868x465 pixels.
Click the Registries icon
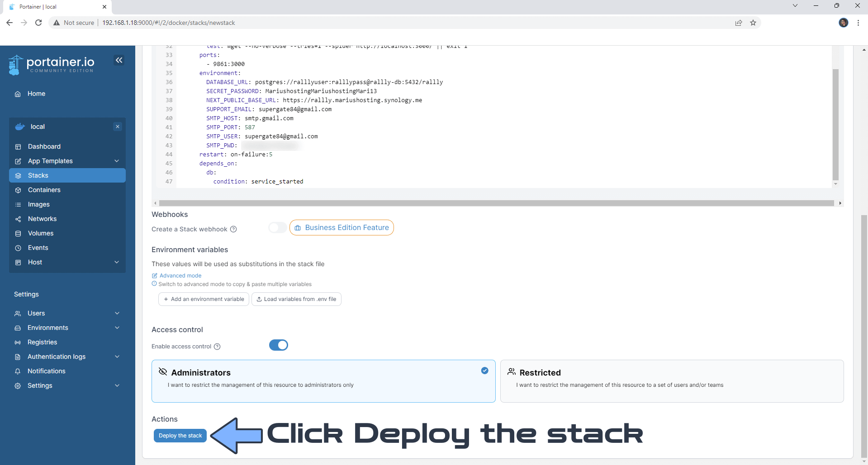pos(18,342)
